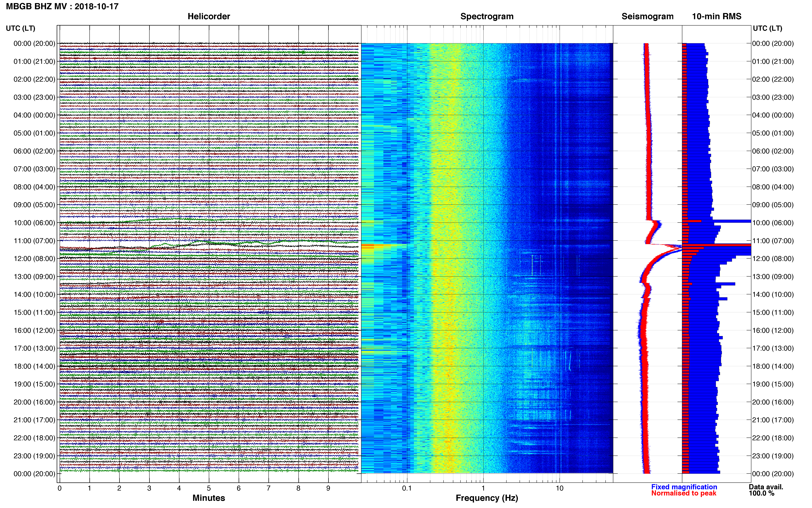Screen dimensions: 812x508
Task: Click Minutes axis tick label 6
Action: pos(239,488)
